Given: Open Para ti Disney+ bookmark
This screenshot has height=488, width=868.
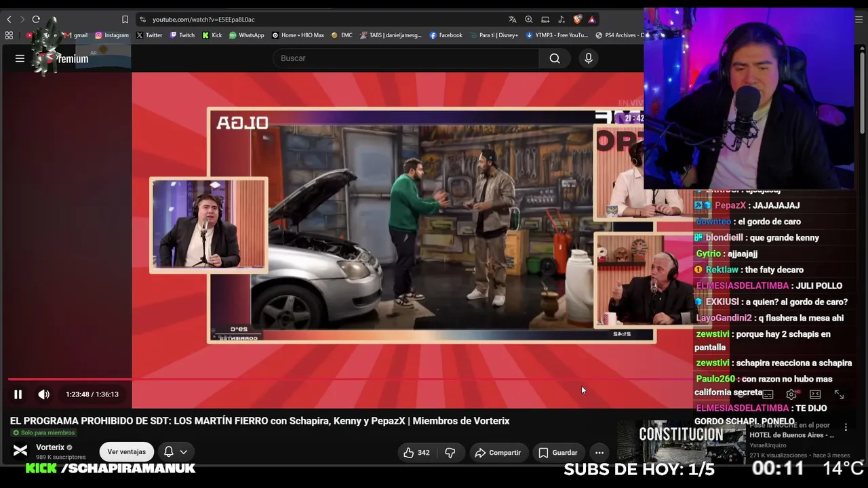Looking at the screenshot, I should 494,35.
